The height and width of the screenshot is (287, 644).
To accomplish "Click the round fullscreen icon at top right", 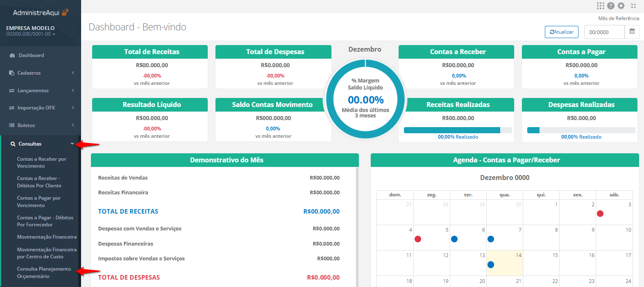I will [x=633, y=6].
